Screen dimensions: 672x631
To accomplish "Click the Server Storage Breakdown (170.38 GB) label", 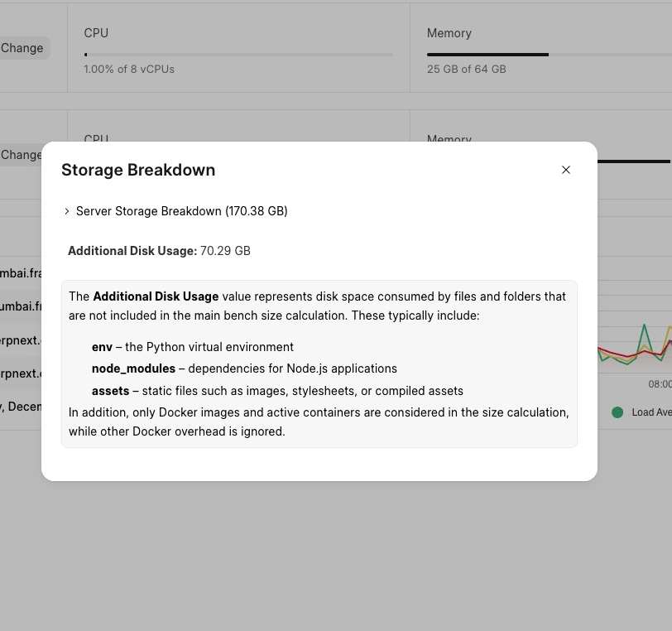I will 181,211.
